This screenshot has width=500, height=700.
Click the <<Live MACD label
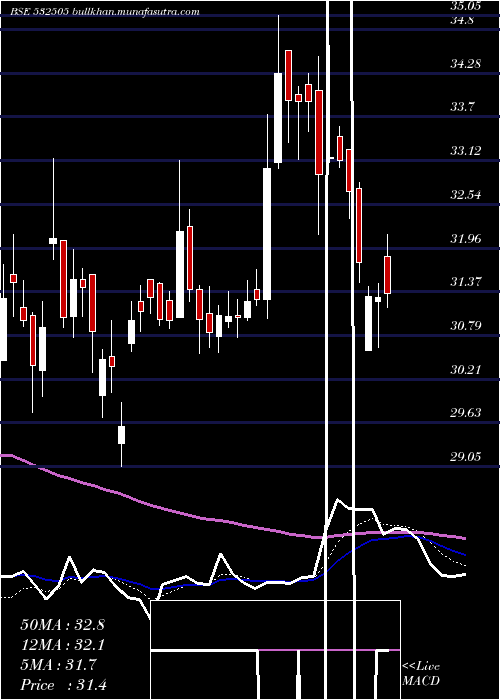point(421,674)
